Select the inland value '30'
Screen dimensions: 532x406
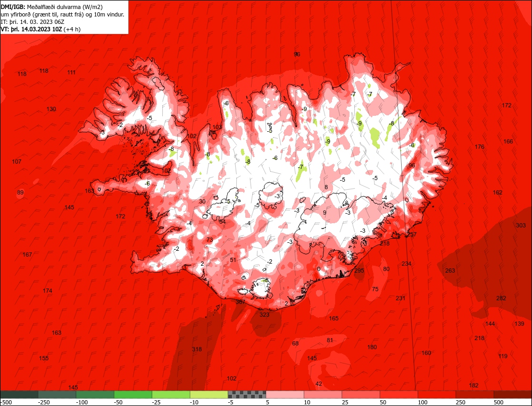click(202, 201)
